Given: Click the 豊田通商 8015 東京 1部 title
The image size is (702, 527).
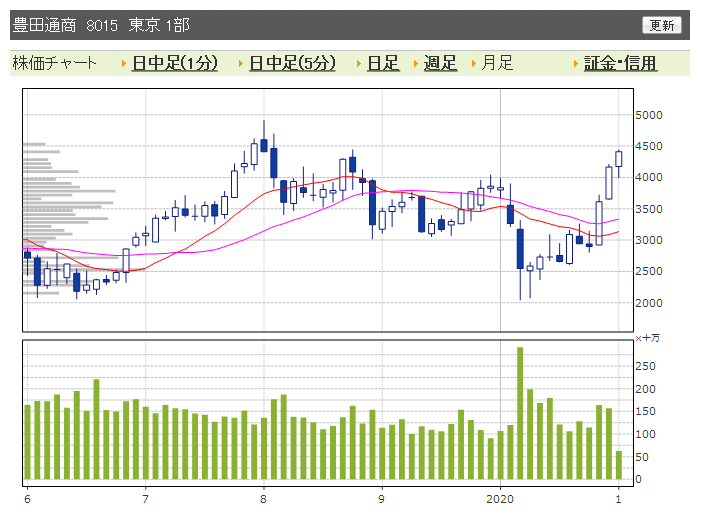Looking at the screenshot, I should click(x=101, y=25).
